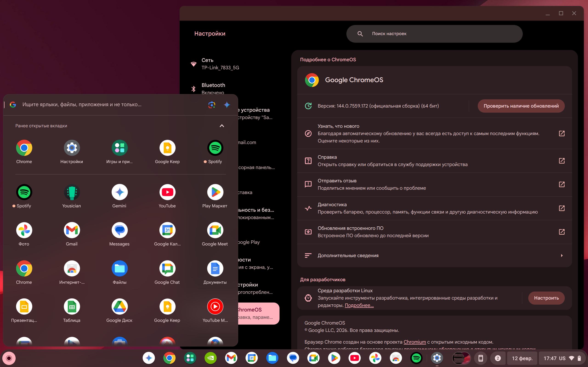Click Google Lens icon in search bar

[212, 105]
